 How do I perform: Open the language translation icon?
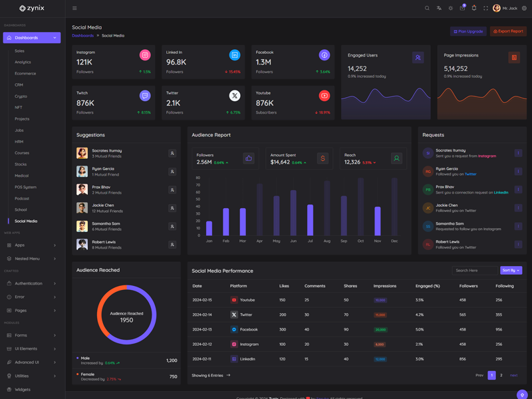tap(439, 9)
